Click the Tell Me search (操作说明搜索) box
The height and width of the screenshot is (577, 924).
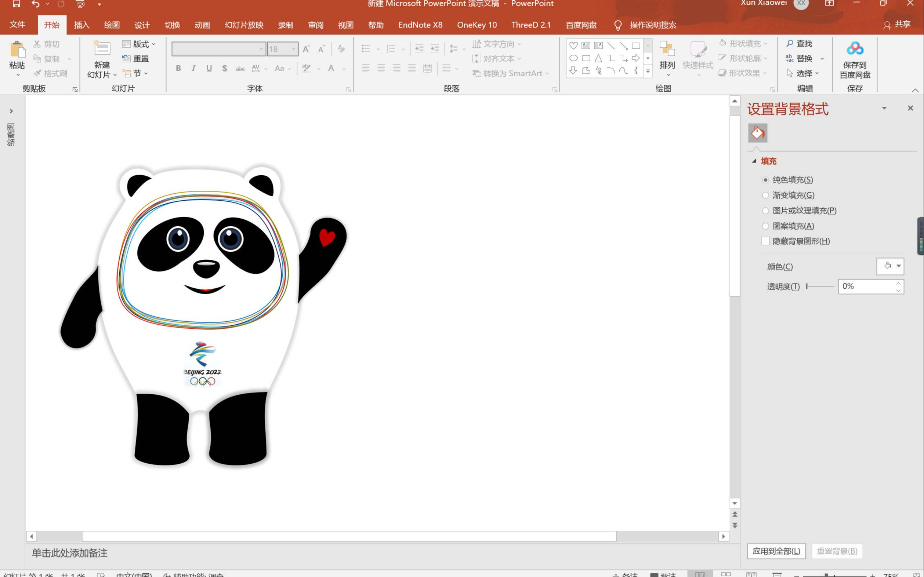(x=646, y=25)
